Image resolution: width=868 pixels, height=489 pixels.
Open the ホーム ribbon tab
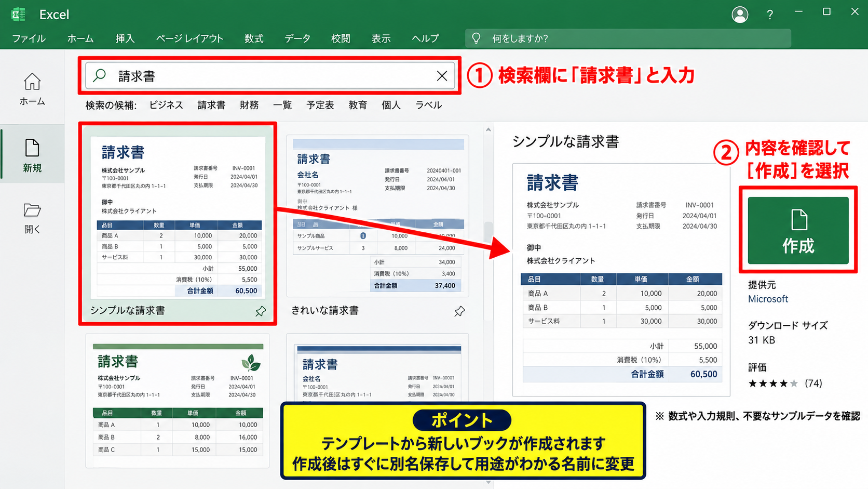point(80,38)
